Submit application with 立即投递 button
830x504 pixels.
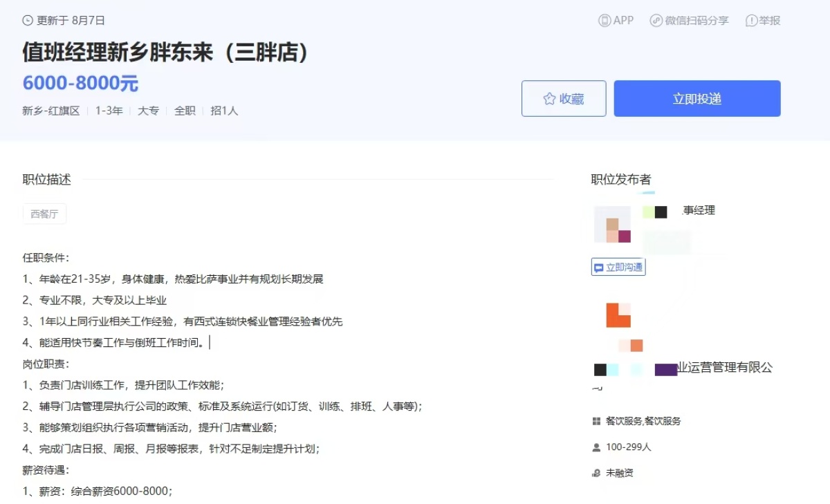(697, 99)
